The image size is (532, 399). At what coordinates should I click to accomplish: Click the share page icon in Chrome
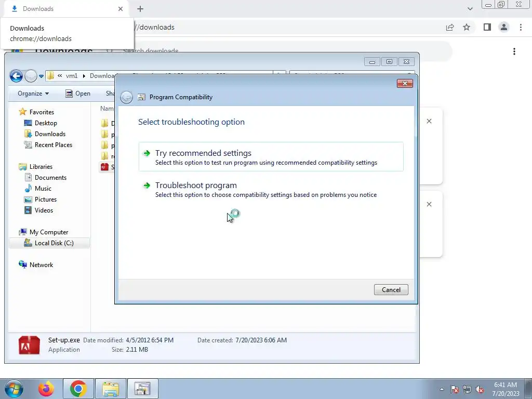(450, 27)
